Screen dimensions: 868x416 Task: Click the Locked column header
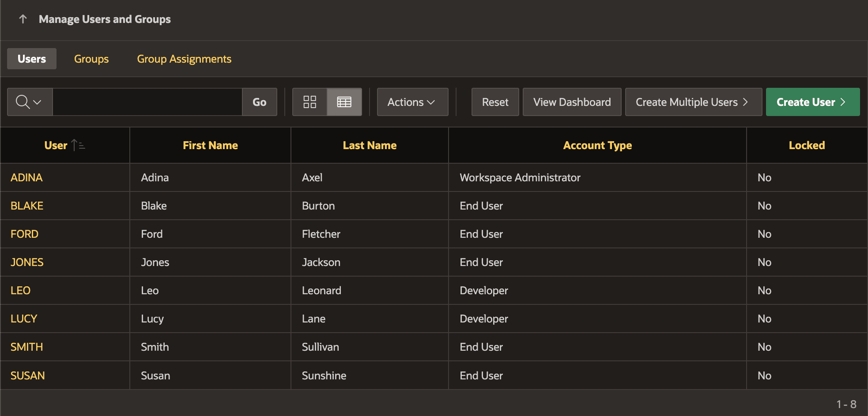[x=807, y=145]
